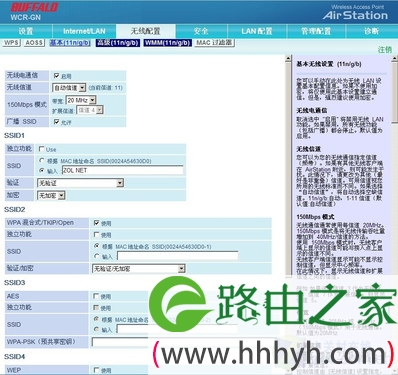
Task: Click the SSID1 input field containing ZOL NET
Action: coord(123,170)
